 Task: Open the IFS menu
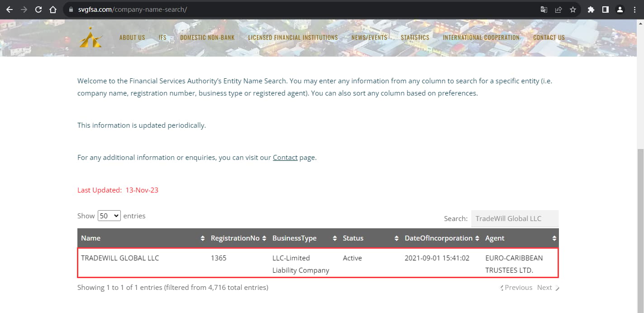point(162,38)
